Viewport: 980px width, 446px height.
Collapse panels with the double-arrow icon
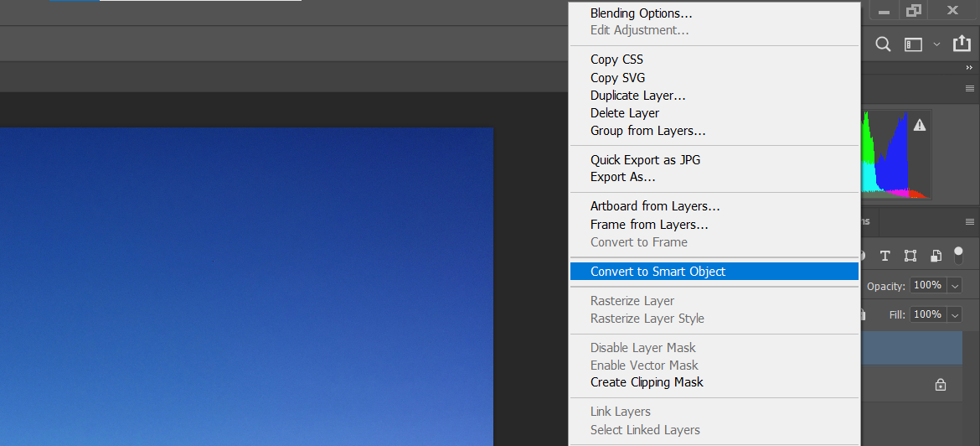click(x=969, y=68)
